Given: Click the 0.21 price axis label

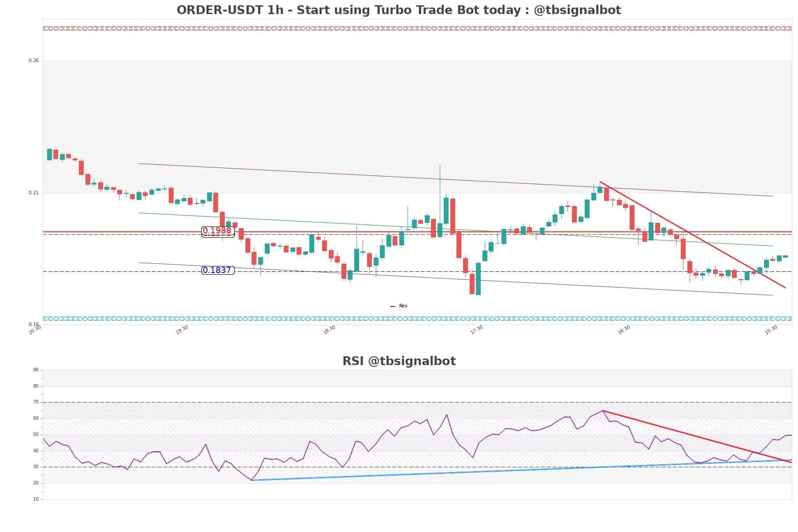Looking at the screenshot, I should click(33, 193).
